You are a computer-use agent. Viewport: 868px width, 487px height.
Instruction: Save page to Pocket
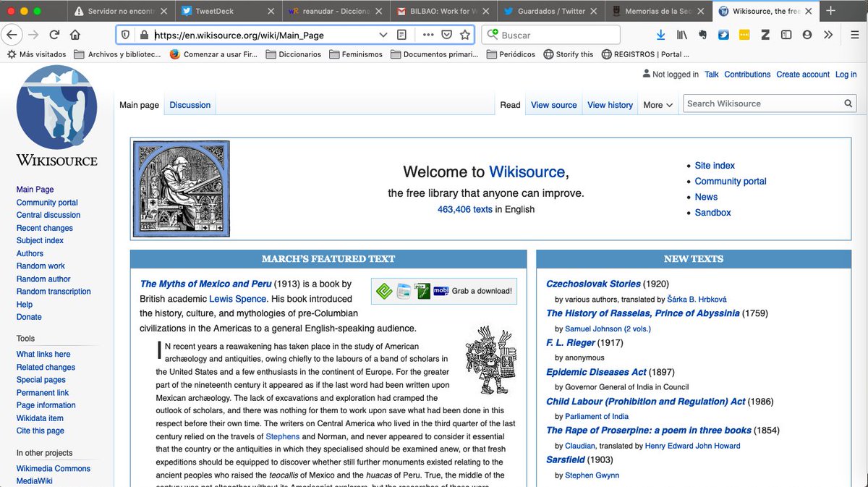pyautogui.click(x=448, y=35)
